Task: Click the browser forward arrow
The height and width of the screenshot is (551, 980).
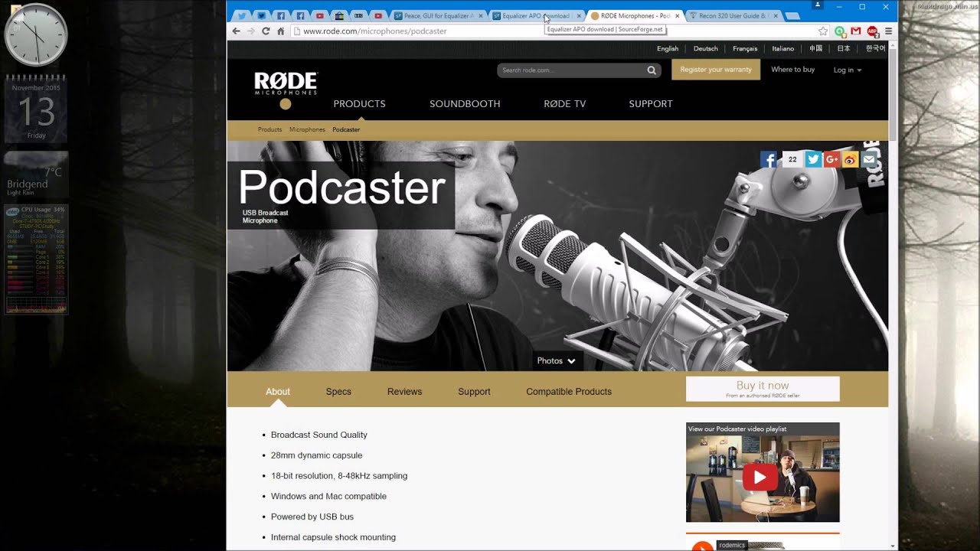Action: click(x=251, y=31)
